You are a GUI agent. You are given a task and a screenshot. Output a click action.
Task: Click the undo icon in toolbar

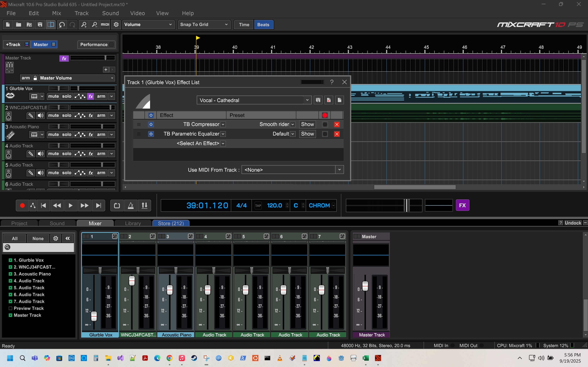click(62, 24)
